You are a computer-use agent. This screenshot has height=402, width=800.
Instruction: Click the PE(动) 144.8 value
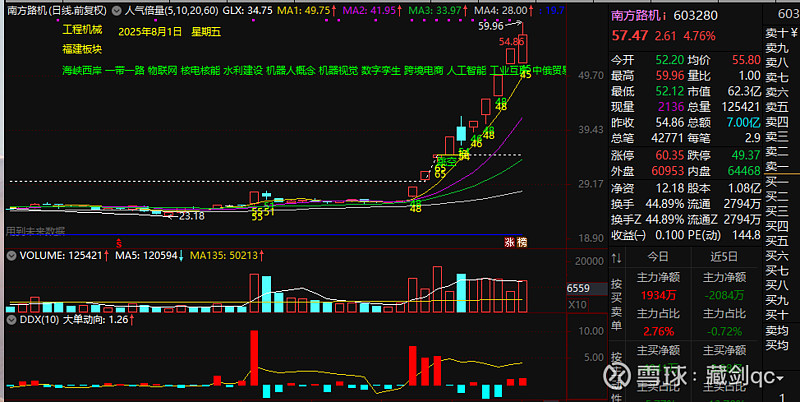pos(746,235)
